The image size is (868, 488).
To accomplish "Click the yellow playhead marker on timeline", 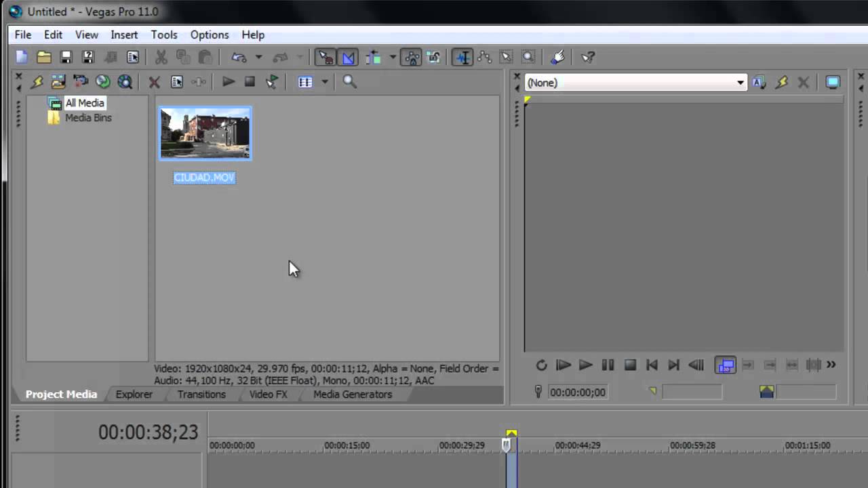I will click(x=511, y=433).
